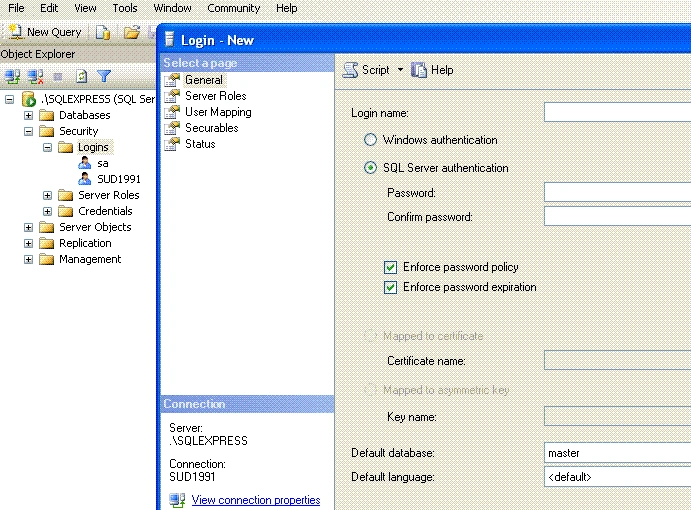The height and width of the screenshot is (510, 691).
Task: Click the Connect icon in Object Explorer
Action: coord(12,77)
